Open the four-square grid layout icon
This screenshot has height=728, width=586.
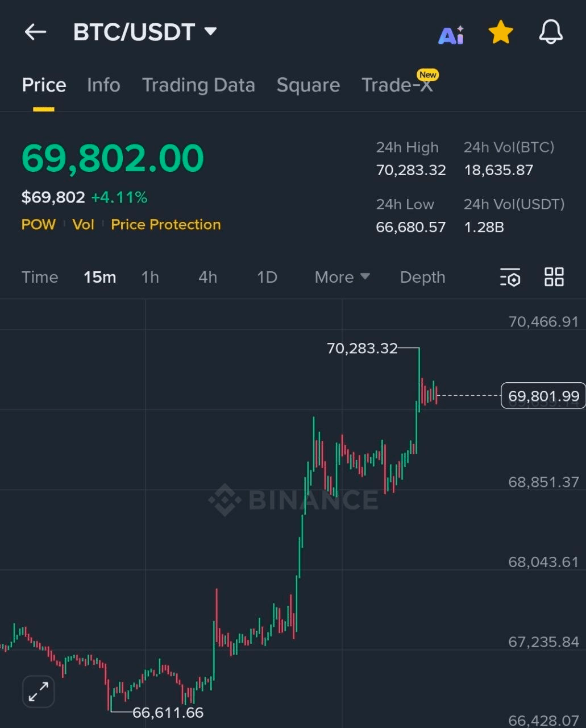click(x=554, y=277)
